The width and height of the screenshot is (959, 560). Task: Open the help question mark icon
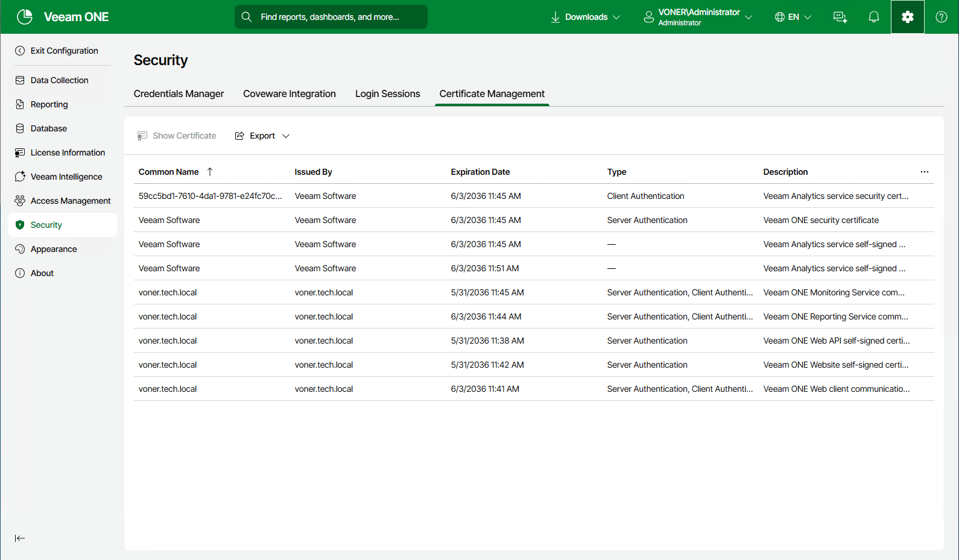(x=942, y=17)
